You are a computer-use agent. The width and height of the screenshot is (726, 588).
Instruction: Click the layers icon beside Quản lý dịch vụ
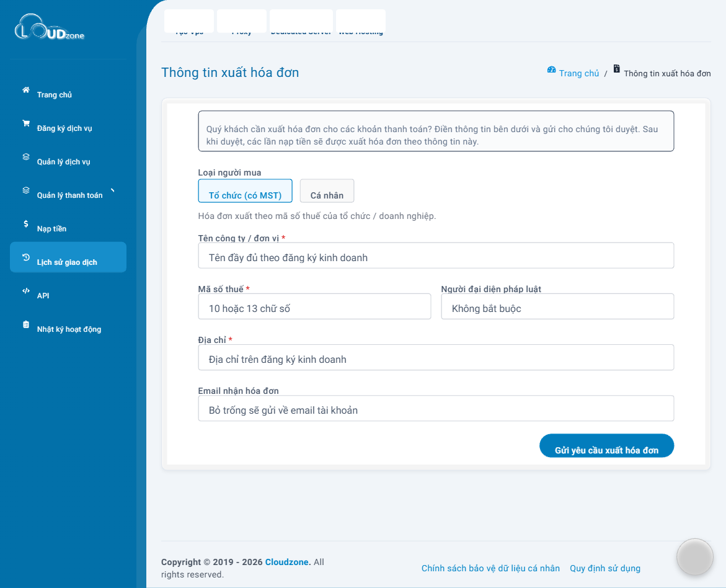[26, 157]
